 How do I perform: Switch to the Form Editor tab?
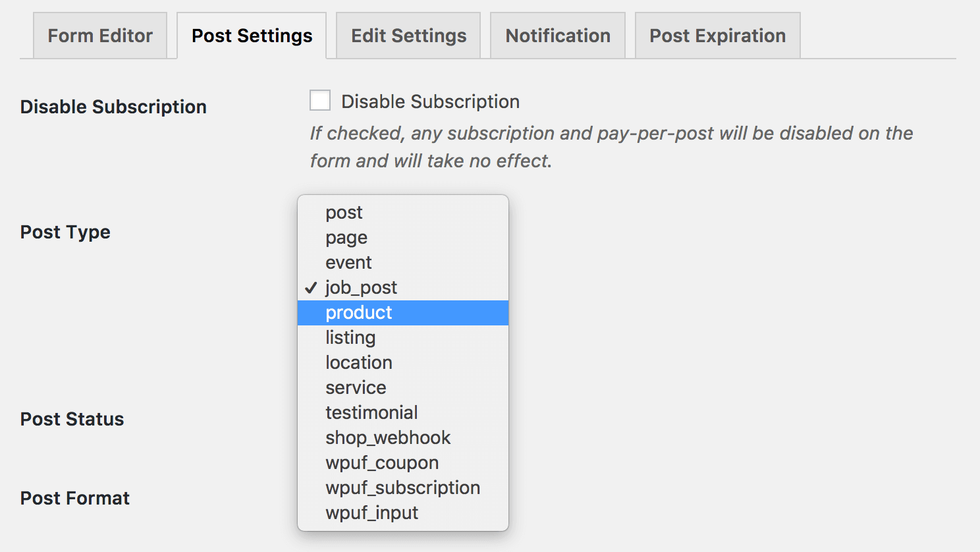click(x=99, y=36)
